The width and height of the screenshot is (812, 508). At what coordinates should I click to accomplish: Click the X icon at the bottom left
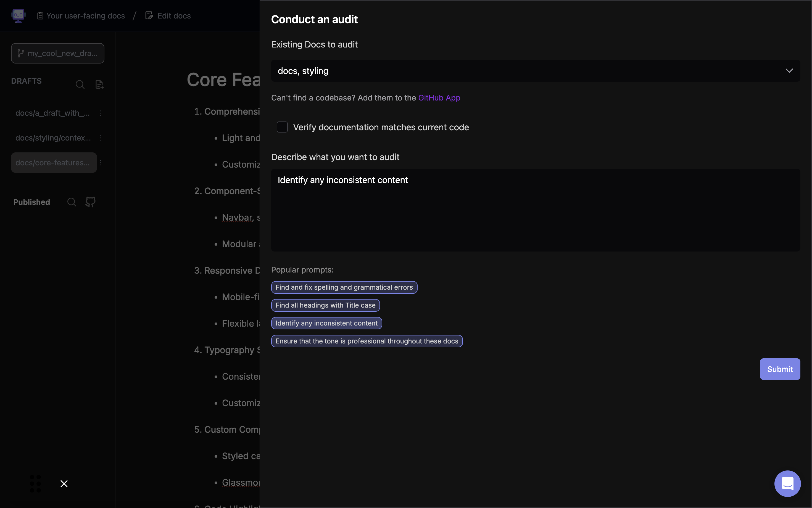pos(64,483)
